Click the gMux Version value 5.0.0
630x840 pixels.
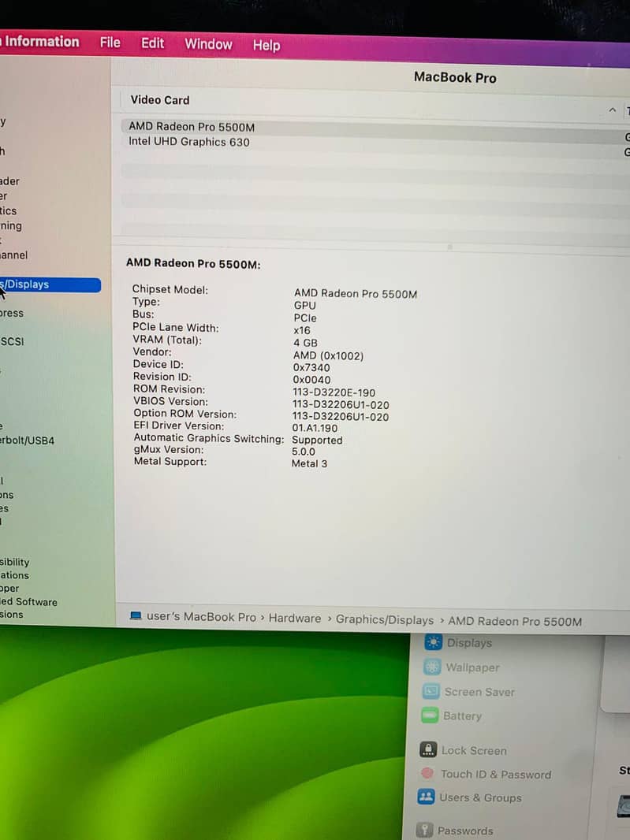[304, 452]
